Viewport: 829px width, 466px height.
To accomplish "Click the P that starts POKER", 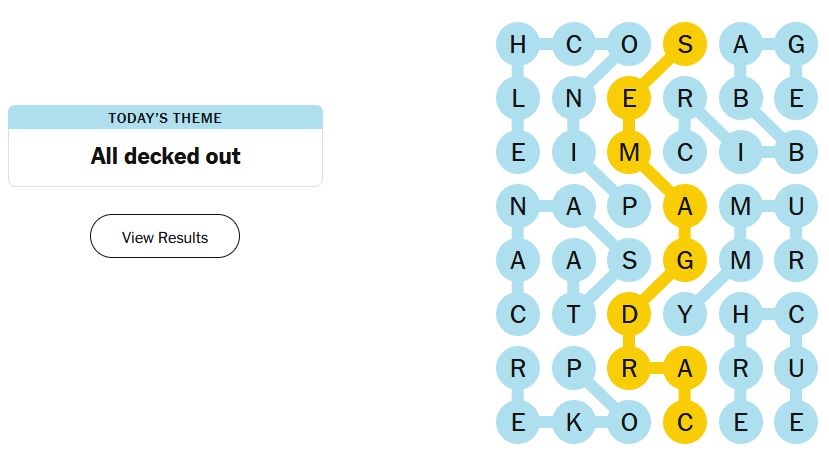I will [574, 368].
